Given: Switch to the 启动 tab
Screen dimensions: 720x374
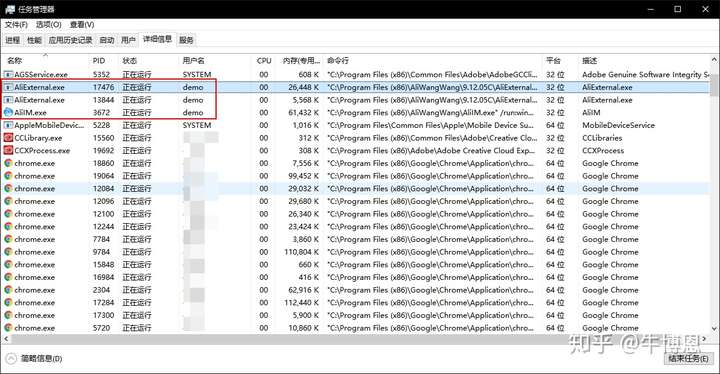Looking at the screenshot, I should pos(107,40).
